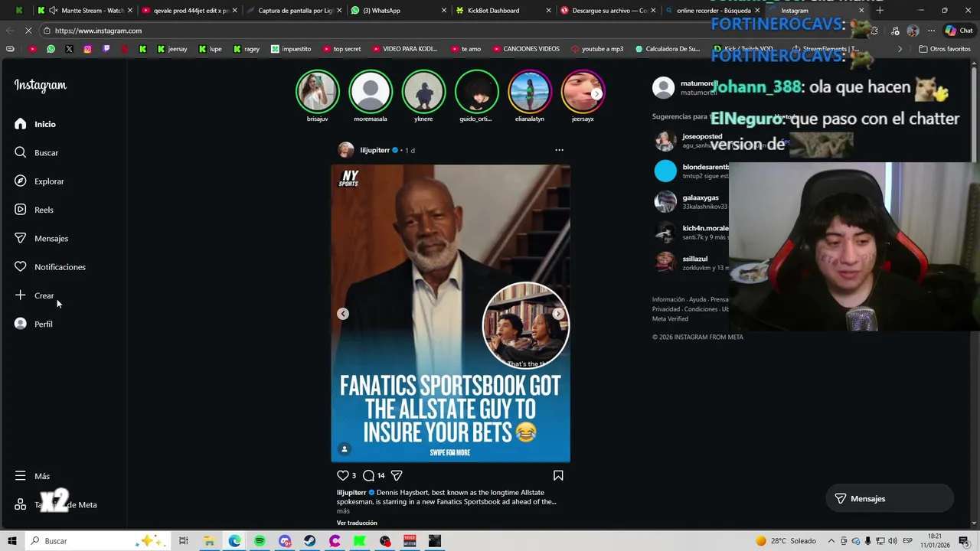Image resolution: width=980 pixels, height=551 pixels.
Task: Open taskbar clock showing 18:21
Action: coord(935,541)
